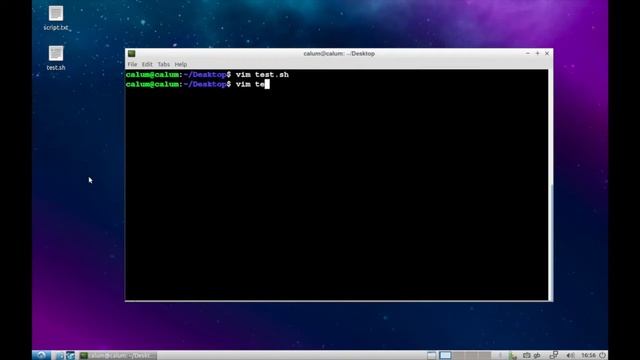The width and height of the screenshot is (640, 360).
Task: Click the terminal icon in the window title bar
Action: [131, 53]
